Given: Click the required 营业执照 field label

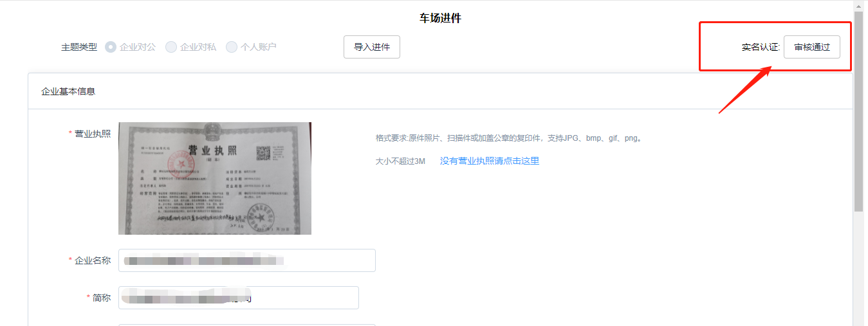Looking at the screenshot, I should 92,134.
